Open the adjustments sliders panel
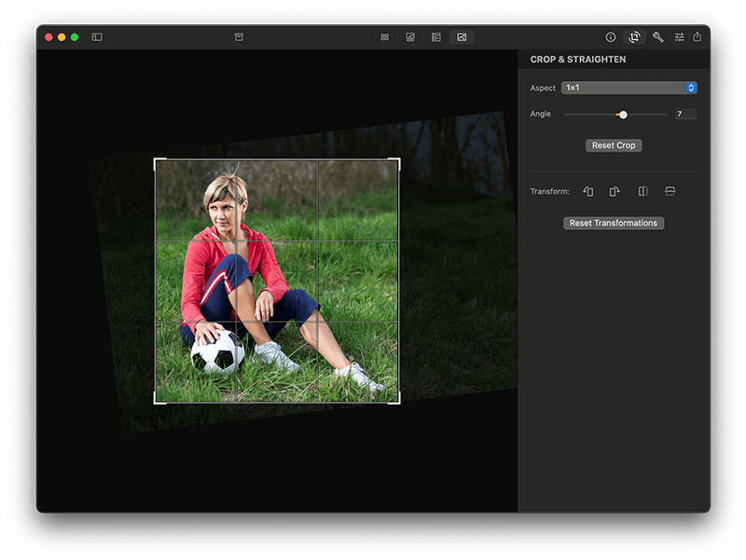 [681, 37]
